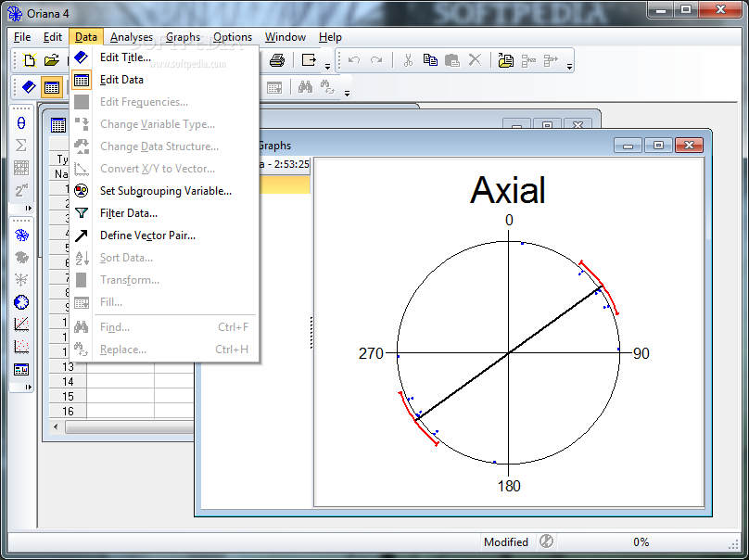Click the Define Vector Pair arrow icon
Viewport: 749px width, 560px height.
82,235
